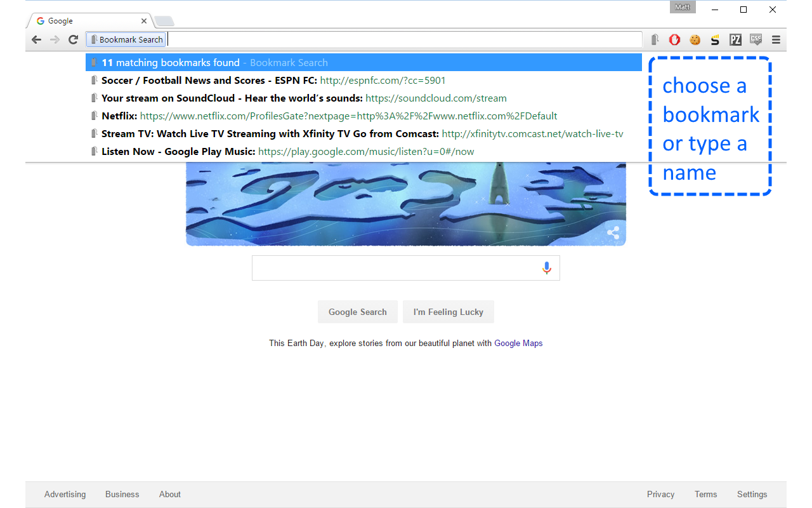Viewport: 812px width, 508px height.
Task: Focus the omnibox text input area
Action: 405,39
